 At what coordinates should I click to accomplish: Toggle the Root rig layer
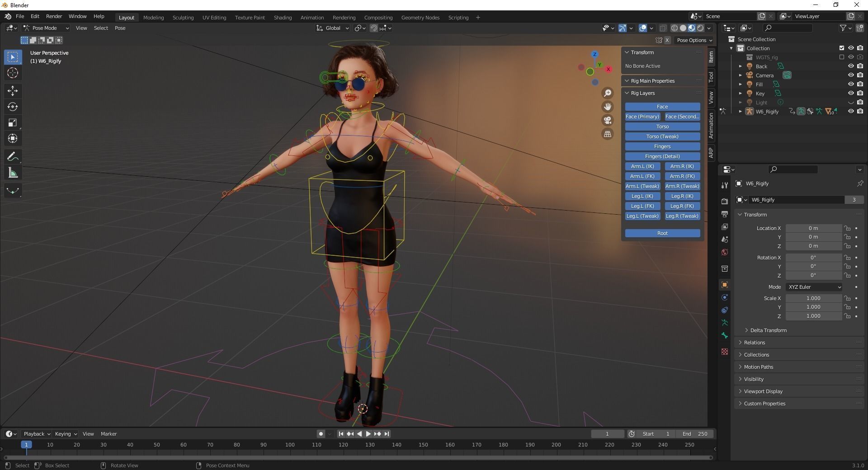coord(662,233)
